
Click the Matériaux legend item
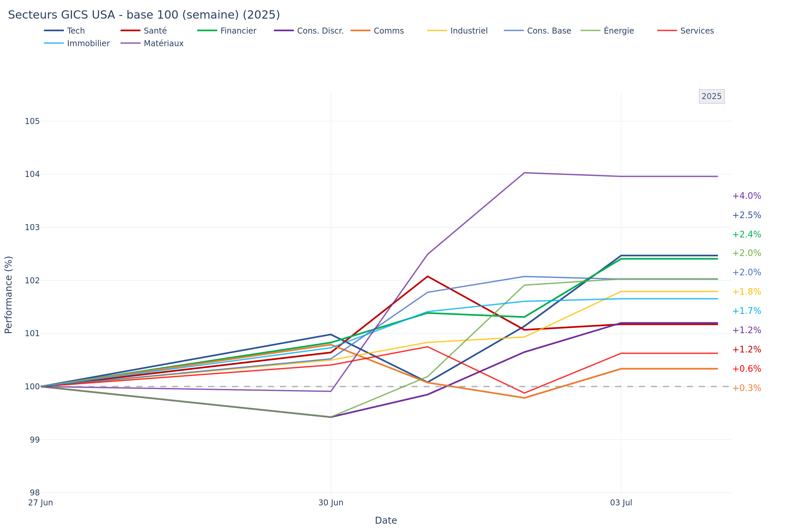pos(163,44)
